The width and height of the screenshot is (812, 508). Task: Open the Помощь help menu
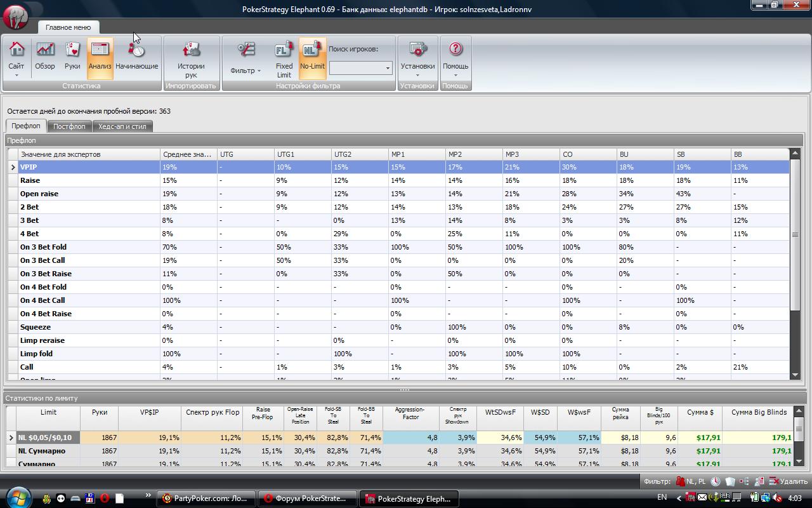tap(455, 59)
